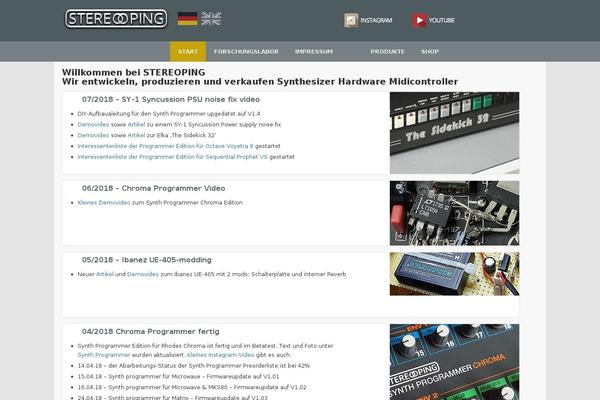The image size is (600, 400).
Task: Switch language via German flag icon
Action: click(188, 19)
